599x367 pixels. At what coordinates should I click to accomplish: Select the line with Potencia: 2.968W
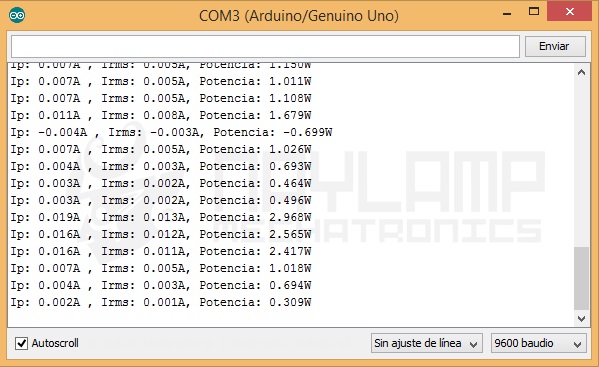(x=161, y=217)
